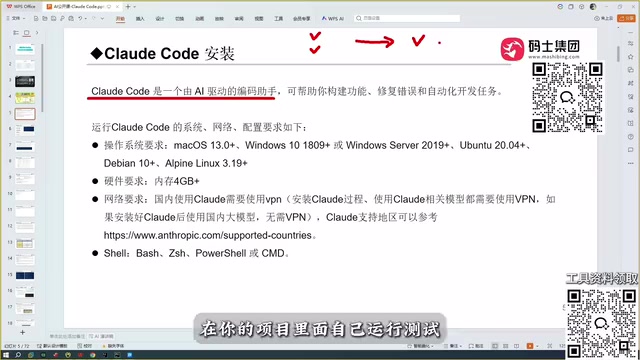Select slide 15 thumbnail

click(25, 276)
